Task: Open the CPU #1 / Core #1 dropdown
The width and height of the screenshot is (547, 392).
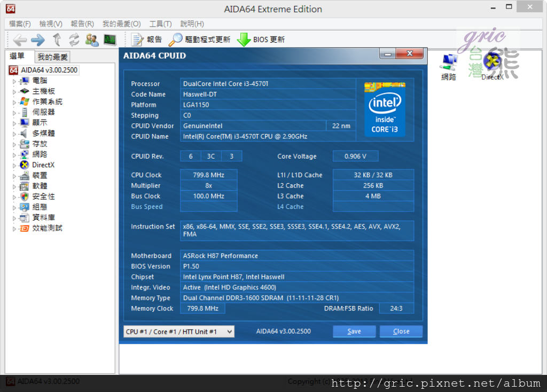Action: 179,332
